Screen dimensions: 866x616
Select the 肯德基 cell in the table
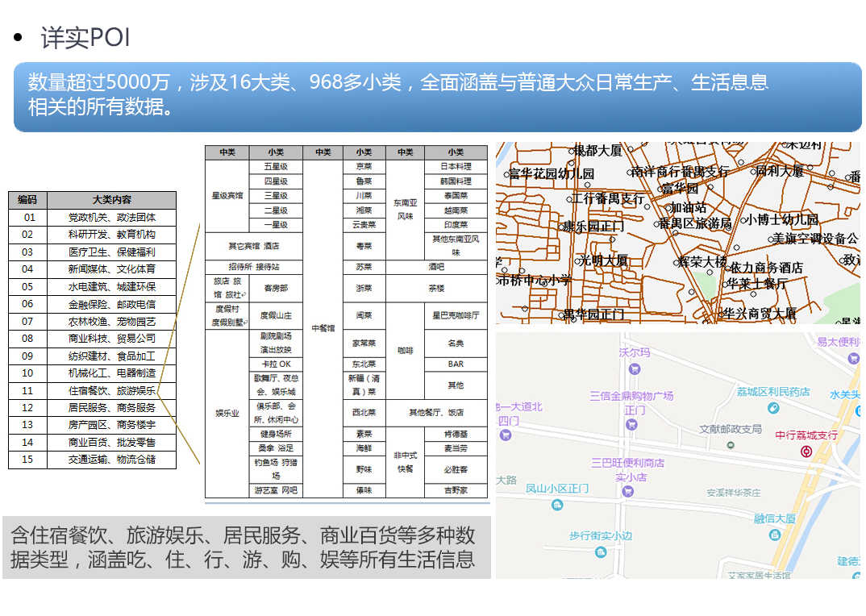tap(456, 434)
